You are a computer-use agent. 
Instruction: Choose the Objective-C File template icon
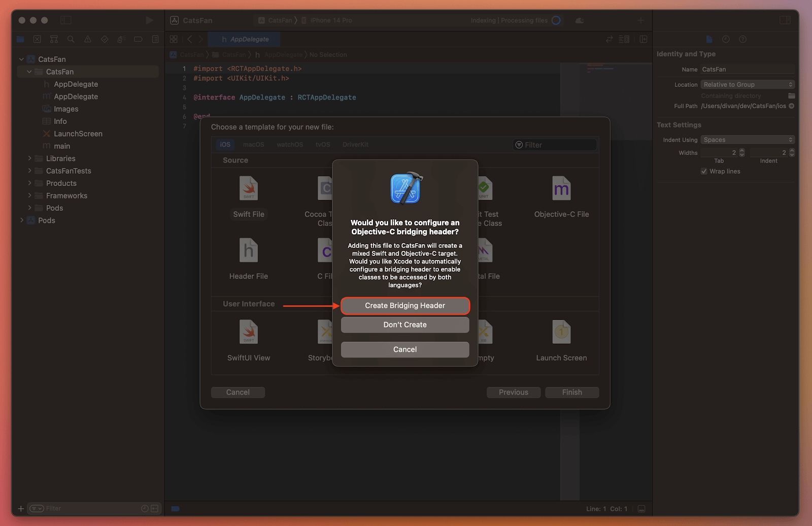coord(561,189)
